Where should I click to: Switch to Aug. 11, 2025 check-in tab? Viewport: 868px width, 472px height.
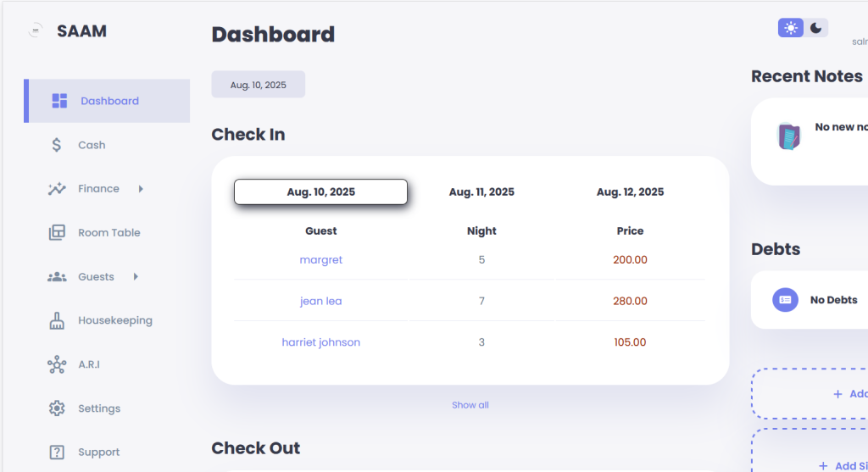(481, 192)
